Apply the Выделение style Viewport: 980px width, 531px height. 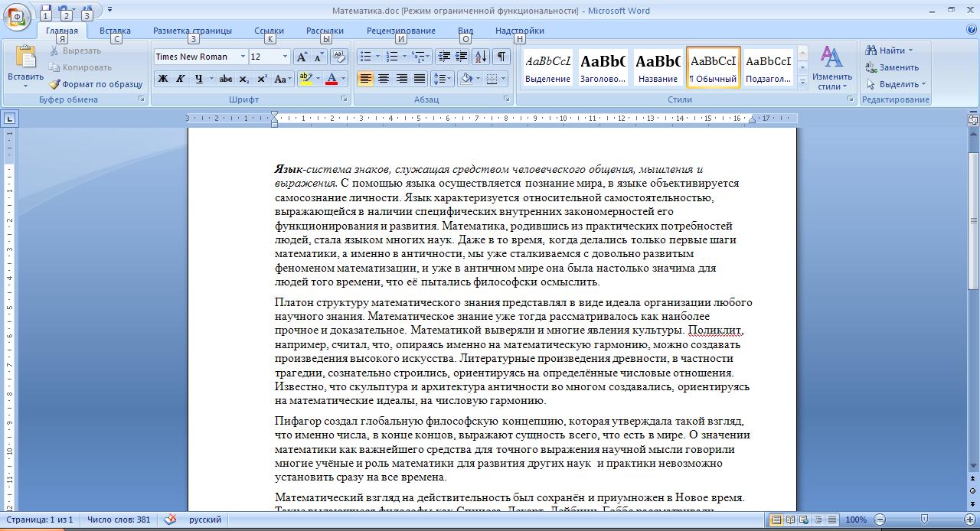pyautogui.click(x=547, y=67)
